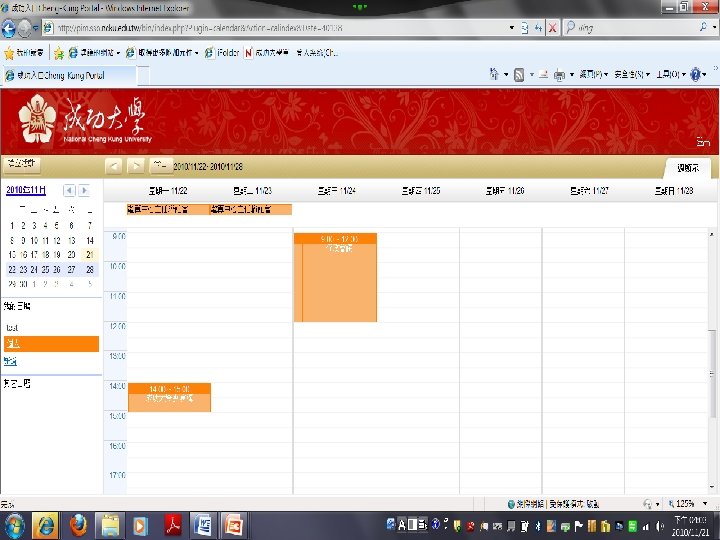Click the Sunday 11/28 column header

tap(674, 191)
